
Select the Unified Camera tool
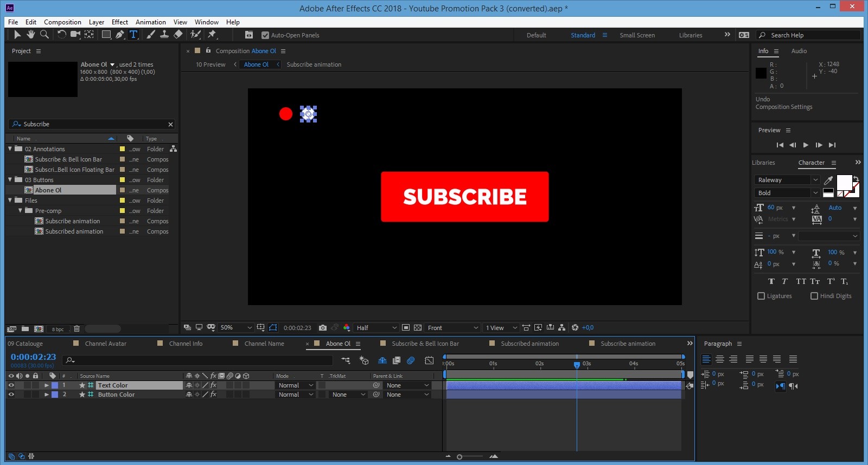coord(75,35)
